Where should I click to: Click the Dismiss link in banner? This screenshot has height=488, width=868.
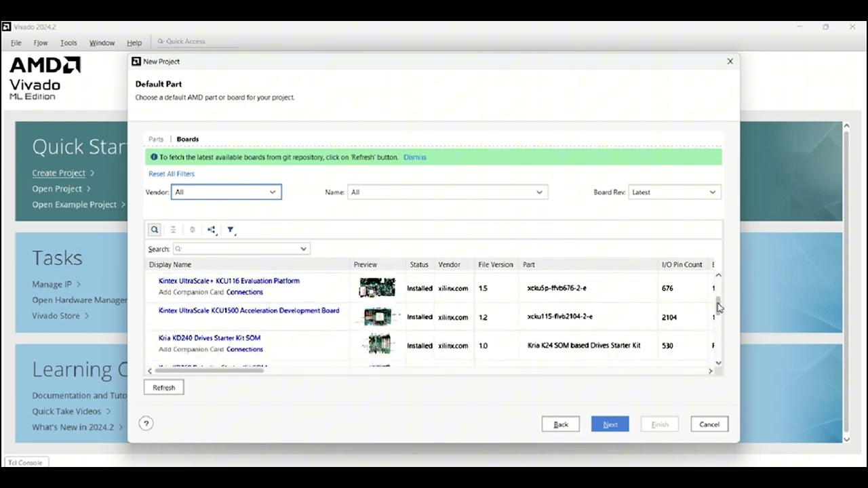(414, 157)
